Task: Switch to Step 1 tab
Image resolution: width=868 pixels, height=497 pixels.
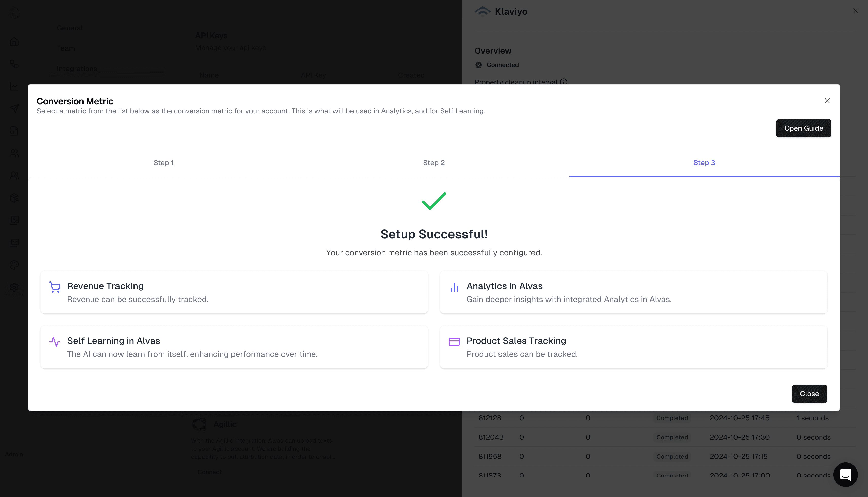Action: click(163, 163)
